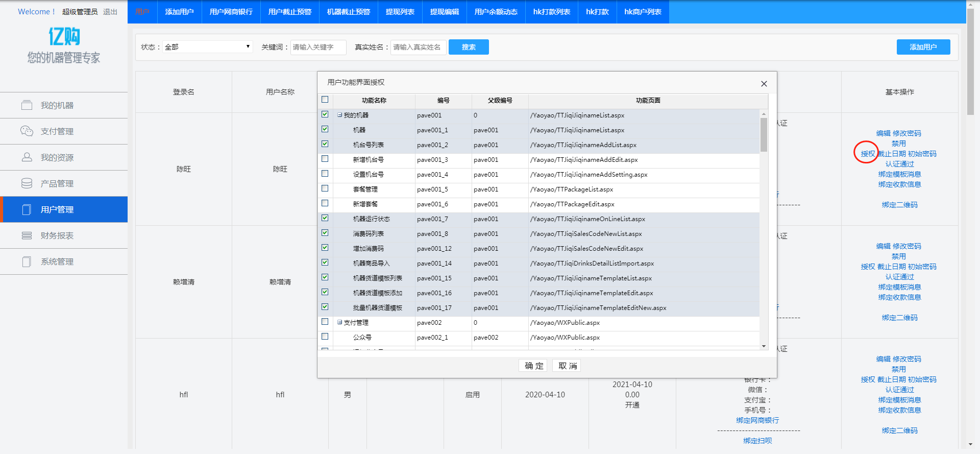980x454 pixels.
Task: Click the 系统管理 sidebar icon
Action: tap(27, 261)
